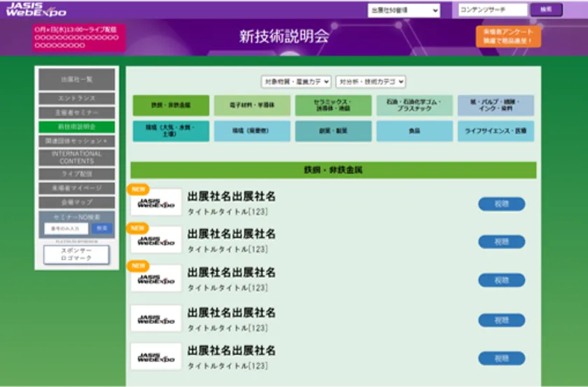The image size is (588, 387).
Task: Click the orange 来場者アンケート banner
Action: point(508,36)
